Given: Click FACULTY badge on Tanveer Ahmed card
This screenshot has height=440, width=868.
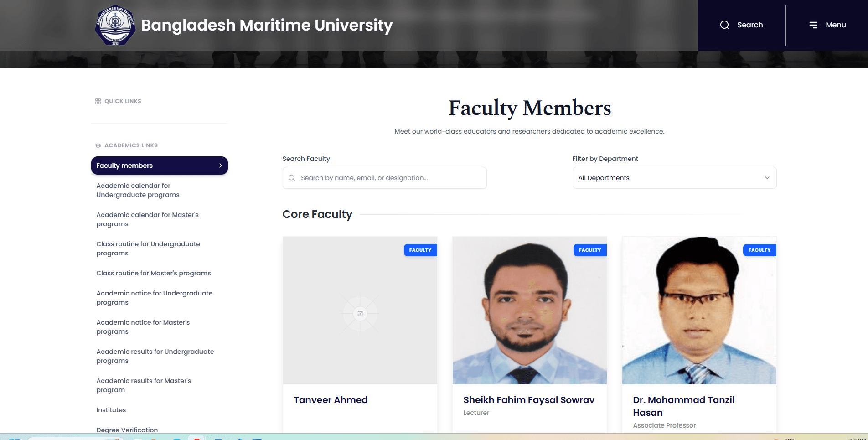Looking at the screenshot, I should (420, 250).
